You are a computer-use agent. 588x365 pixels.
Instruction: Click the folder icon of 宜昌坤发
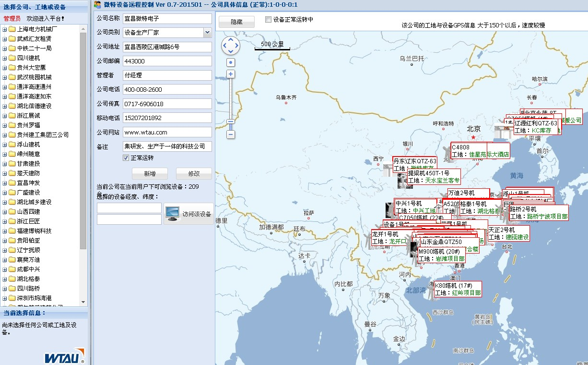point(12,183)
